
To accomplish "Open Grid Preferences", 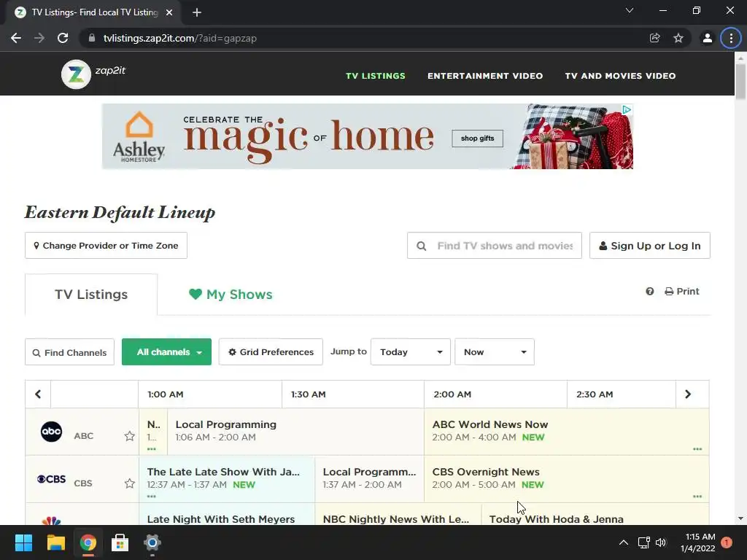I will [271, 352].
